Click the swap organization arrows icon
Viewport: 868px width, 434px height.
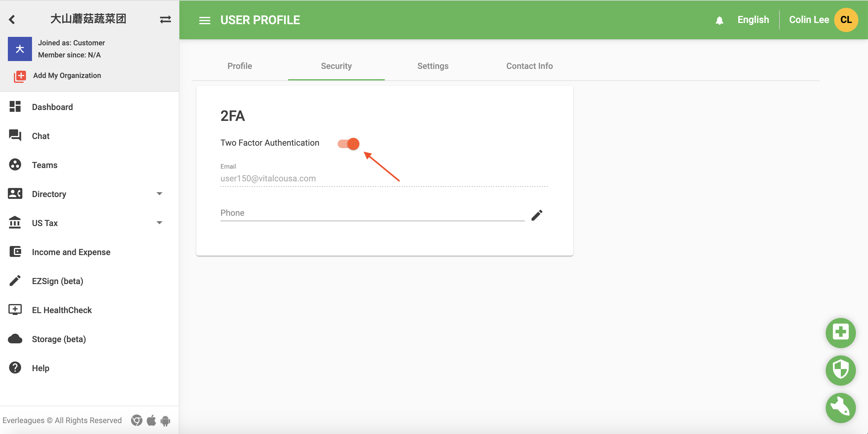pyautogui.click(x=165, y=20)
